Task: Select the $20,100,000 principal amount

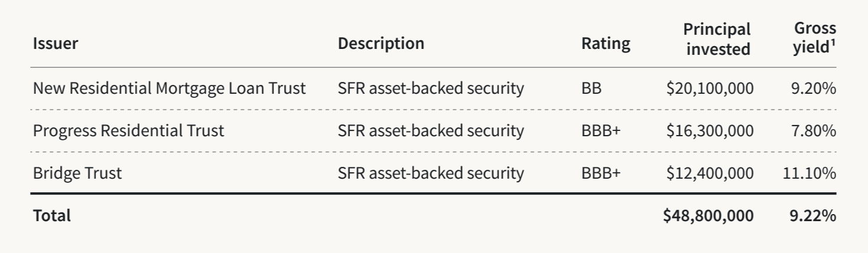Action: (x=709, y=88)
